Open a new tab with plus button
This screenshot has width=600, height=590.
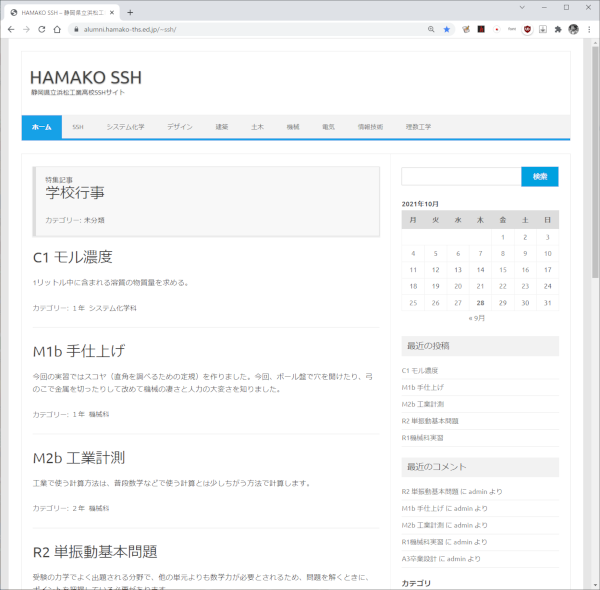point(130,13)
